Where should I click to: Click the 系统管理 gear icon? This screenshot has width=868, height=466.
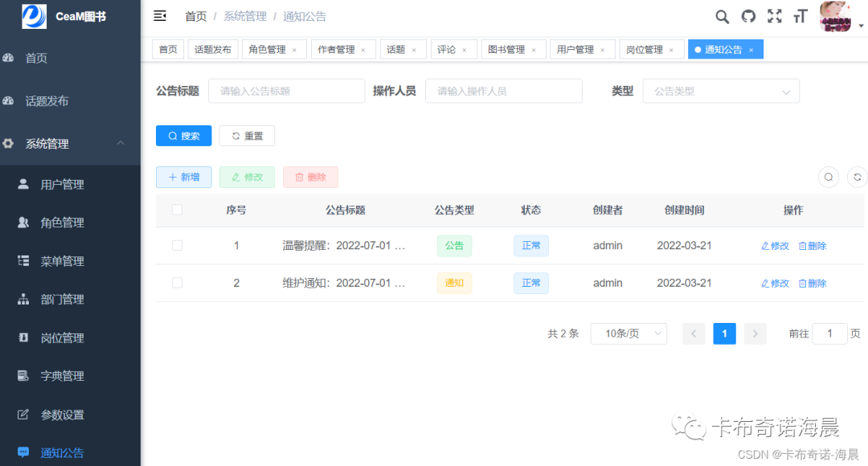tap(8, 143)
